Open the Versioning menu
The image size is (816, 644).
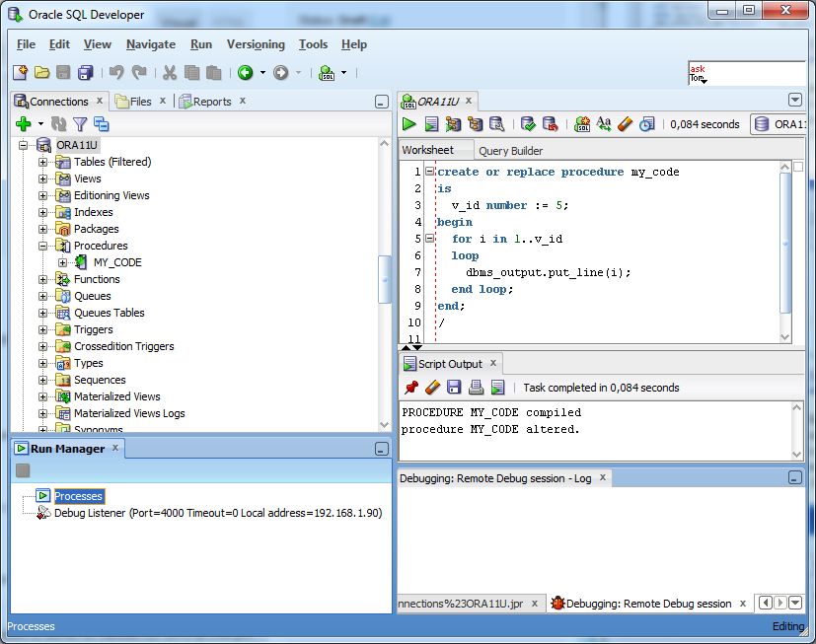click(x=256, y=44)
